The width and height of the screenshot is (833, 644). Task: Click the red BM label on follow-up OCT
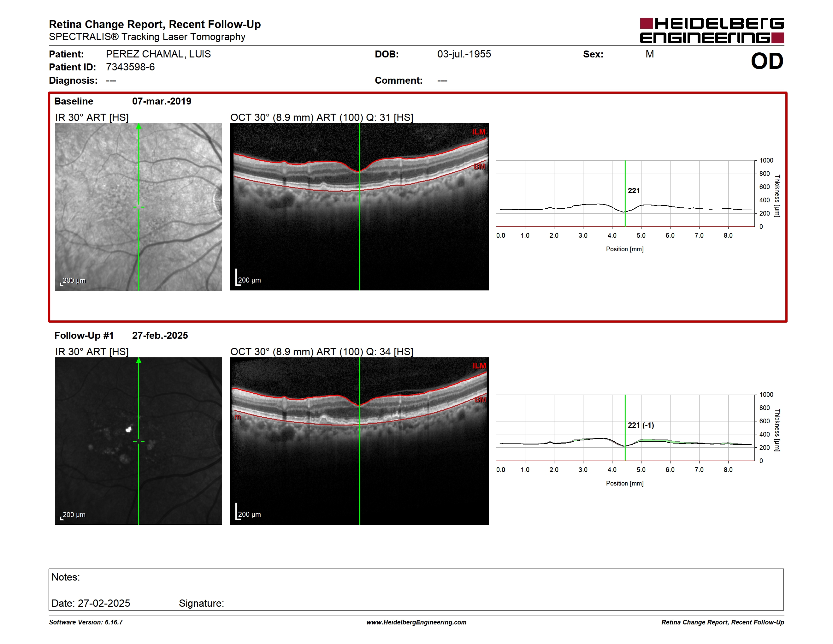click(x=480, y=400)
